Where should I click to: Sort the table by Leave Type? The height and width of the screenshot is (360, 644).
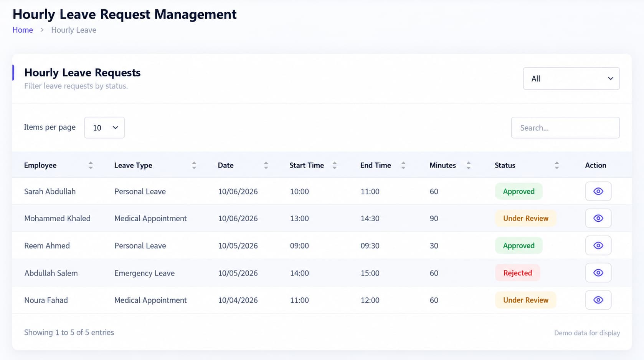(194, 165)
